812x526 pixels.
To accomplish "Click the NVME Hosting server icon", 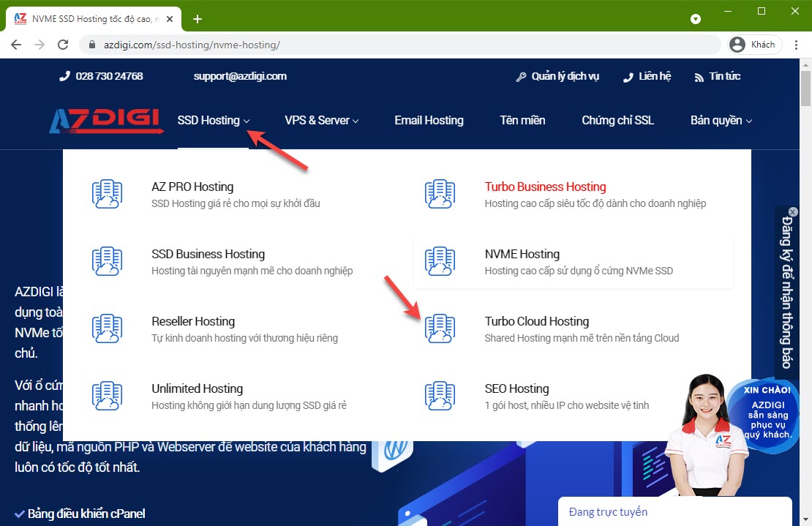I will tap(440, 261).
